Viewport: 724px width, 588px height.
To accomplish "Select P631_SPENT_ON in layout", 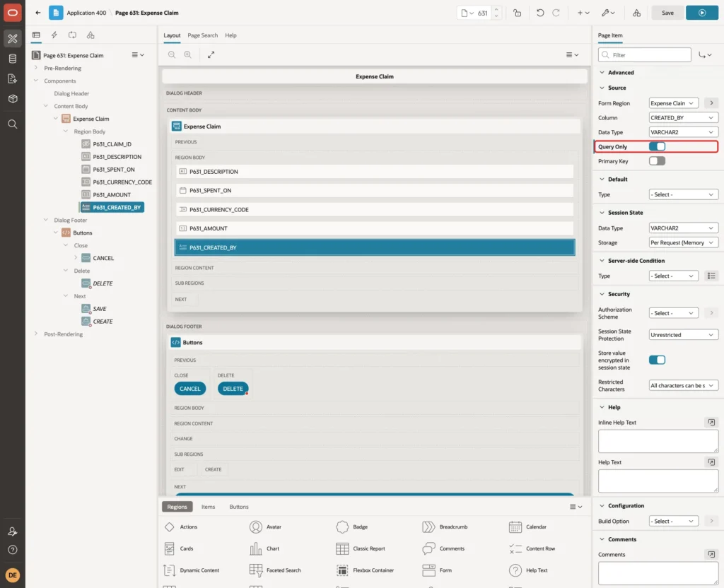I will click(375, 191).
